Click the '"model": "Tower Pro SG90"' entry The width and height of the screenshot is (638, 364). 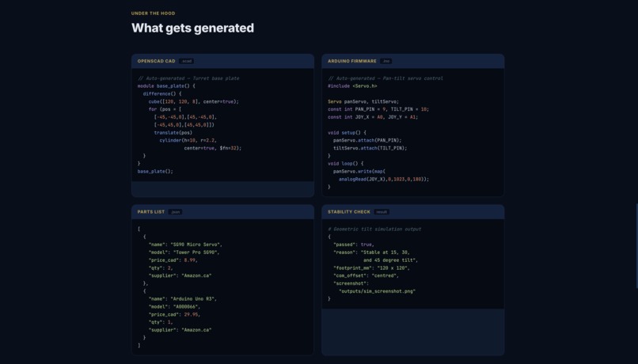point(184,252)
